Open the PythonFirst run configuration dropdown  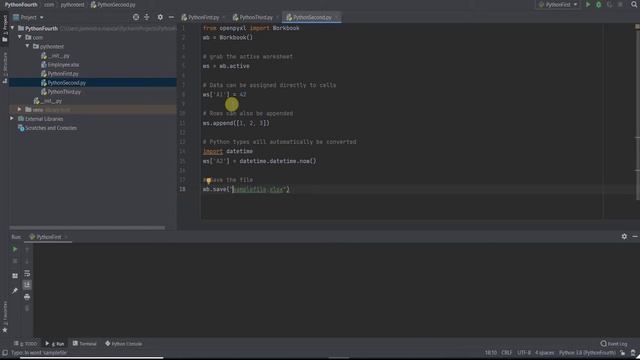point(558,5)
